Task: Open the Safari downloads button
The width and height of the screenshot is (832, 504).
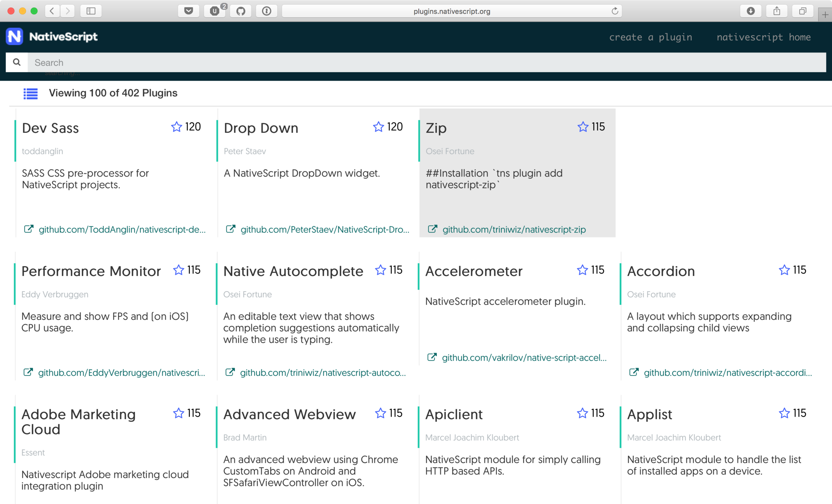Action: (751, 11)
